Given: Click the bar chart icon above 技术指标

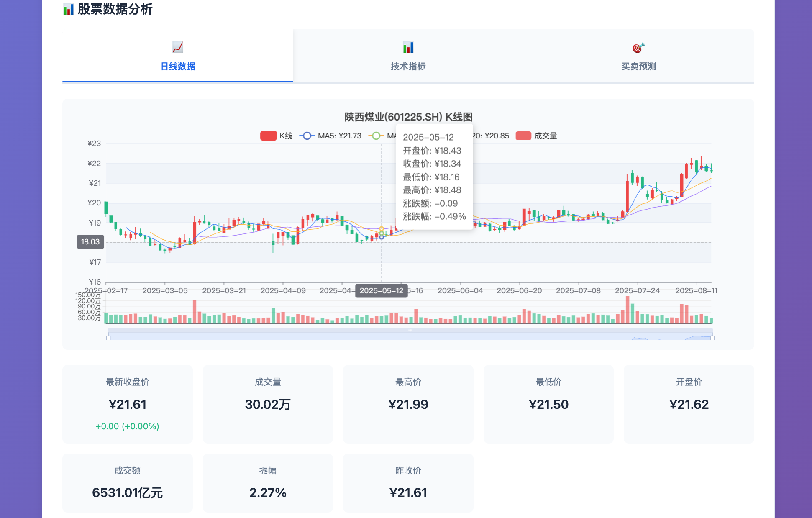Looking at the screenshot, I should tap(408, 47).
